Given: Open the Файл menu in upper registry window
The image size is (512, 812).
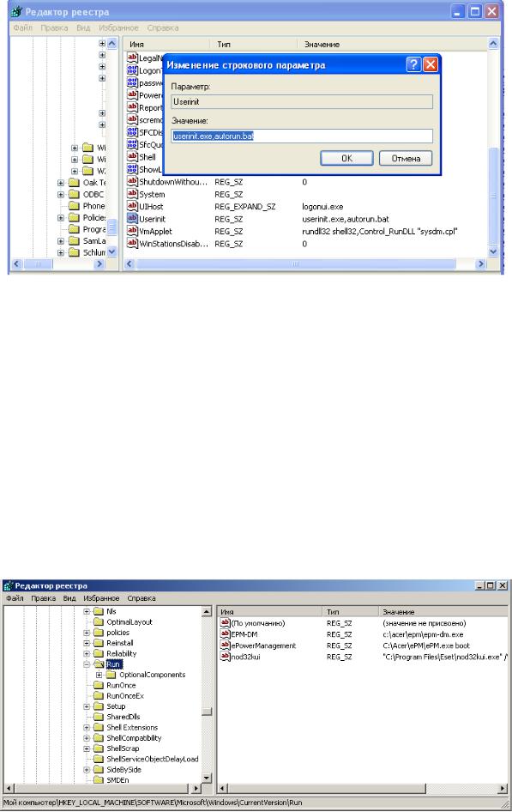Looking at the screenshot, I should pos(23,28).
